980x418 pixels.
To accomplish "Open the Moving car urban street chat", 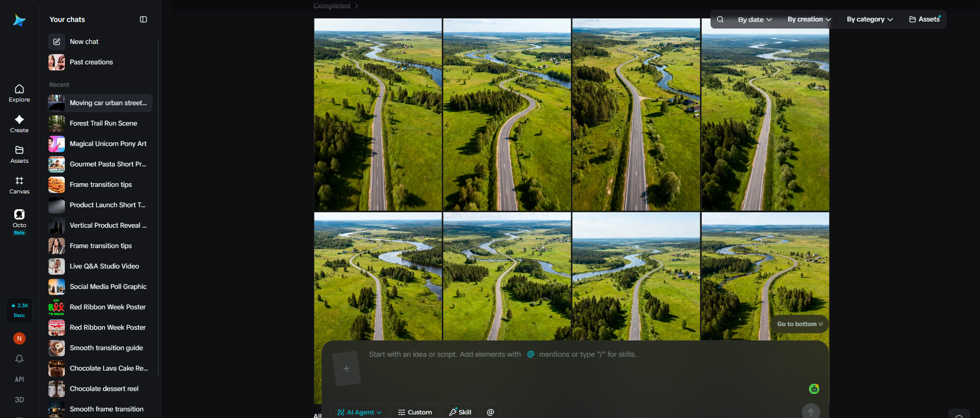I will (x=101, y=103).
